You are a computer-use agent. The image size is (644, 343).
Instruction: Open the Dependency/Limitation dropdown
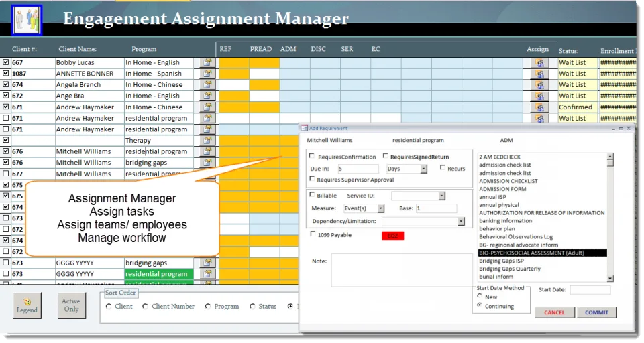[x=462, y=222]
